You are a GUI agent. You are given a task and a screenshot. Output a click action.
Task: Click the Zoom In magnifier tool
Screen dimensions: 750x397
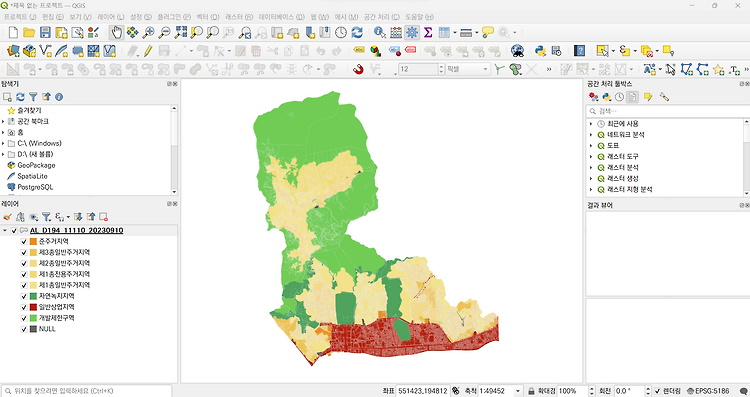point(148,33)
